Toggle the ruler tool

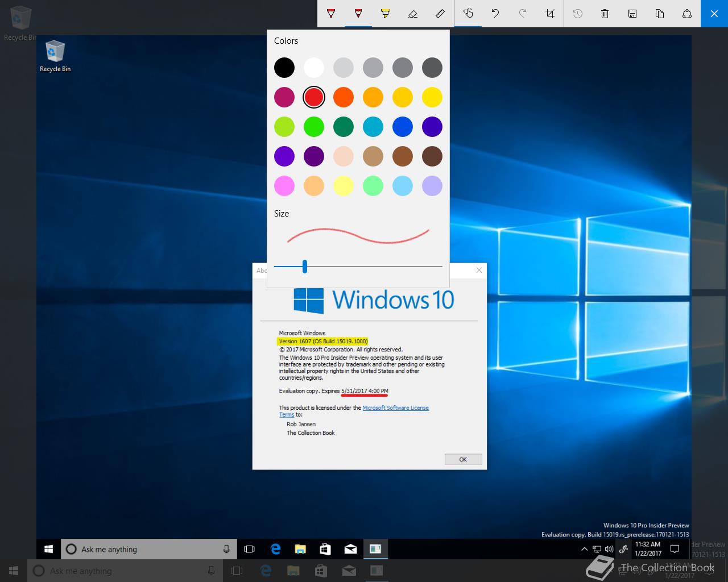coord(440,14)
